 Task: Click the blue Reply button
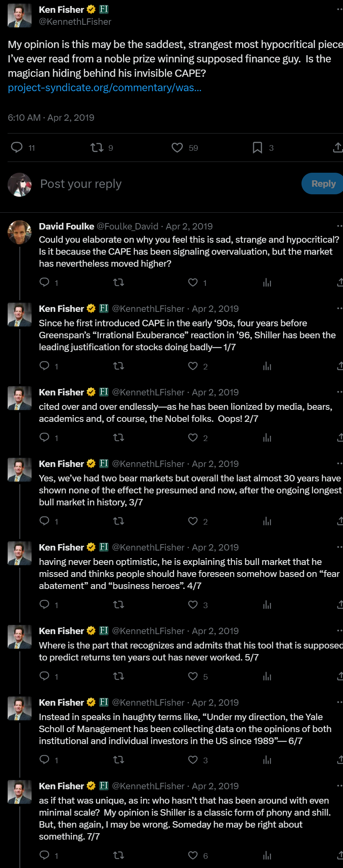323,184
